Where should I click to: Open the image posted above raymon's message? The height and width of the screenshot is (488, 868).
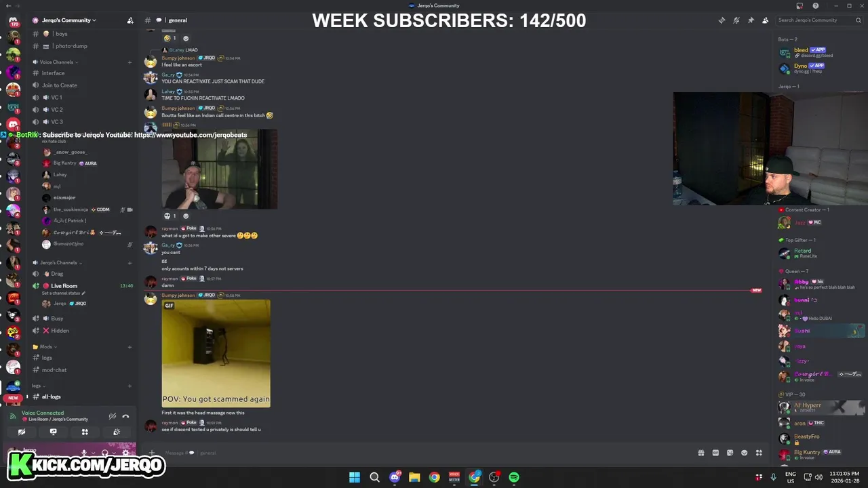219,169
